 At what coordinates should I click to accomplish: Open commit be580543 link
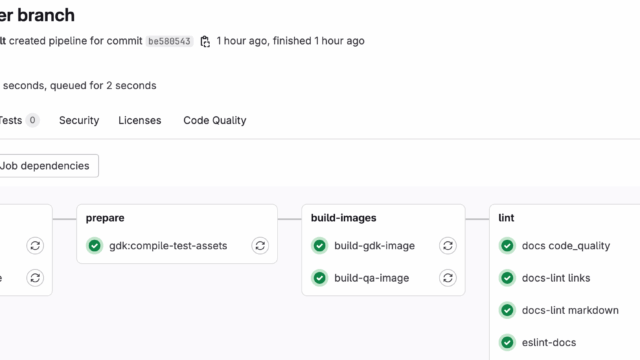coord(169,41)
